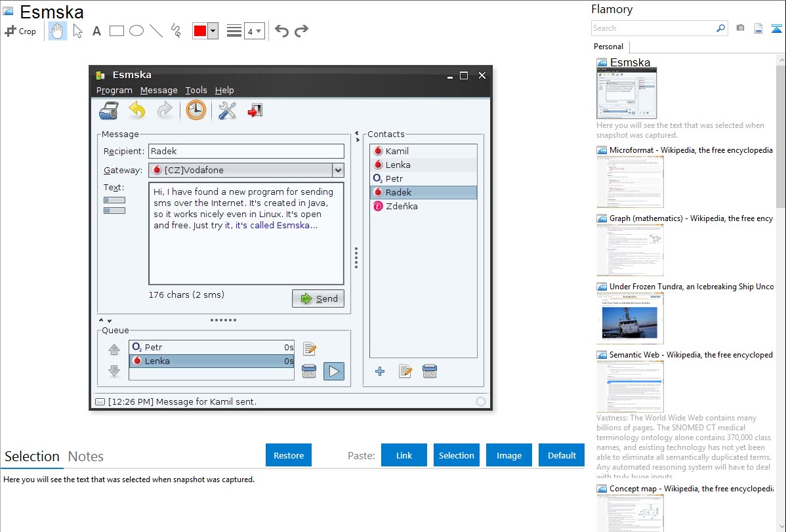Pick the text annotation tool
Viewport: 786px width, 532px height.
[96, 31]
